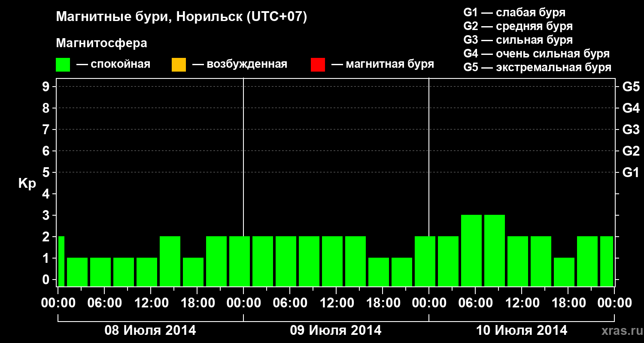Click the '— возбужденная' legend label
This screenshot has width=644, height=343.
[x=240, y=64]
